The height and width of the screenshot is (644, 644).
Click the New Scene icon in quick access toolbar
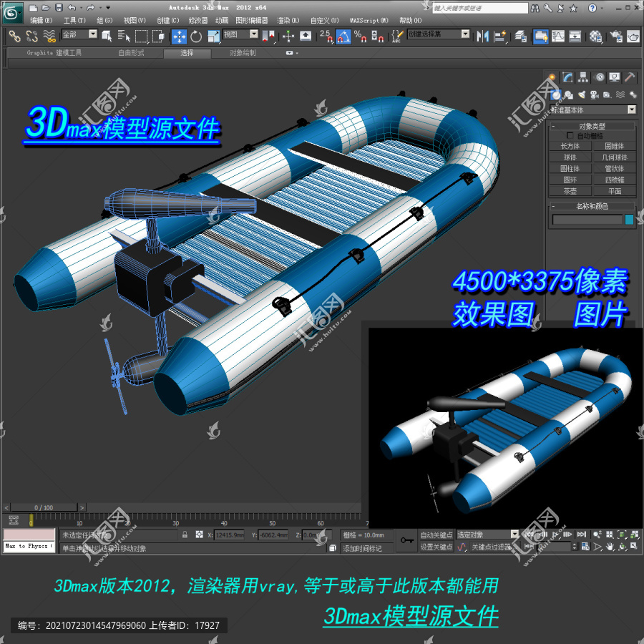(34, 8)
